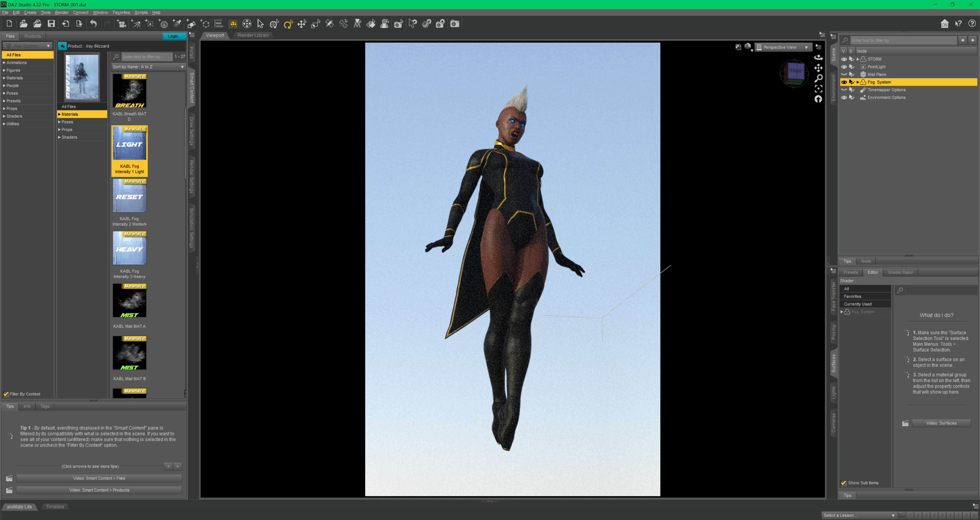Go back from Product Iray Blizzard

[x=62, y=46]
